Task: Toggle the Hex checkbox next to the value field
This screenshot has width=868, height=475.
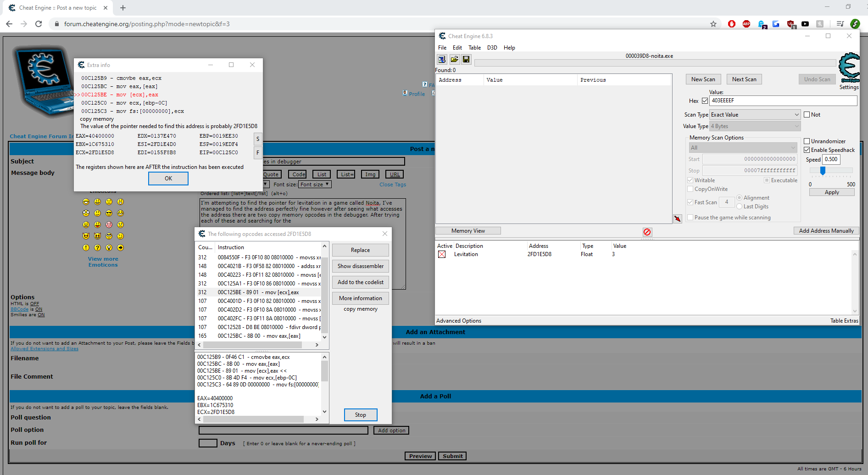Action: (705, 101)
